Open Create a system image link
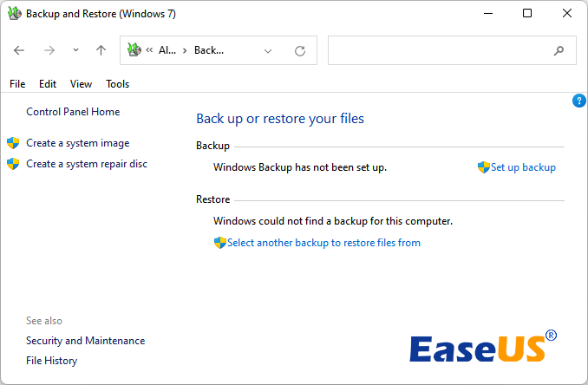Viewport: 588px width, 385px height. (78, 143)
